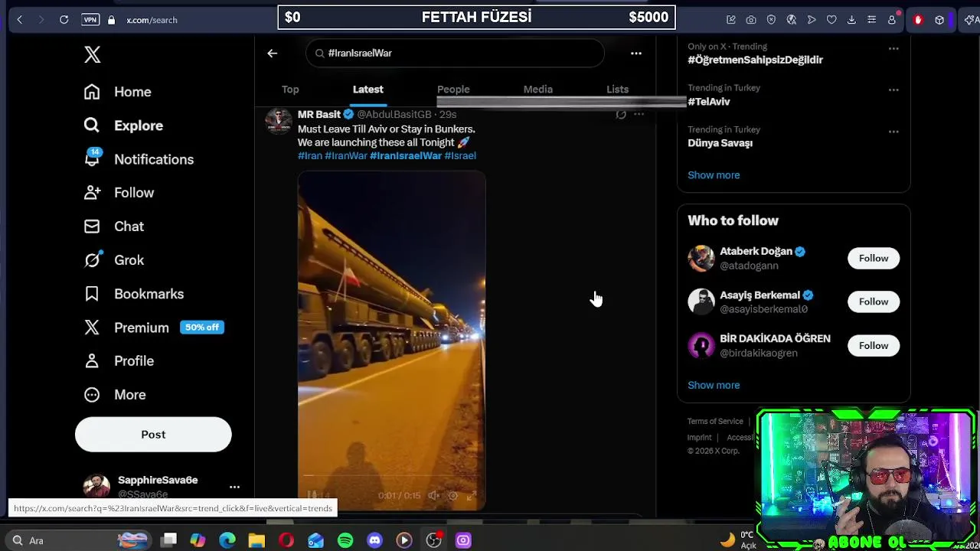980x551 pixels.
Task: Open the #IranWar hashtag link
Action: pos(346,155)
